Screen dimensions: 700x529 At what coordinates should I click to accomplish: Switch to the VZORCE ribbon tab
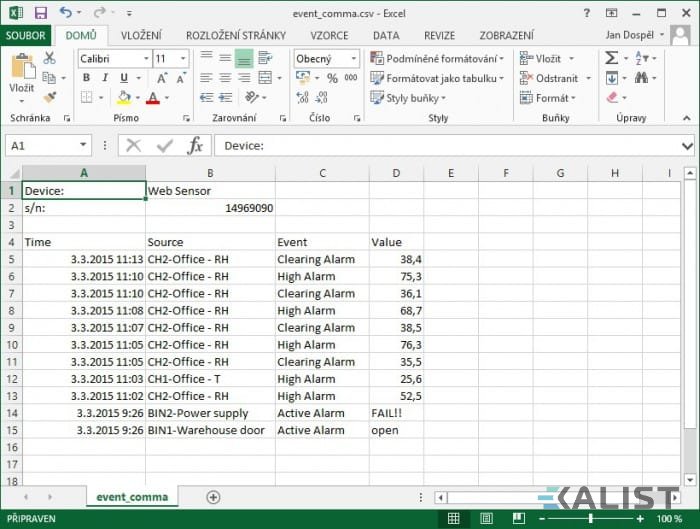(x=329, y=36)
